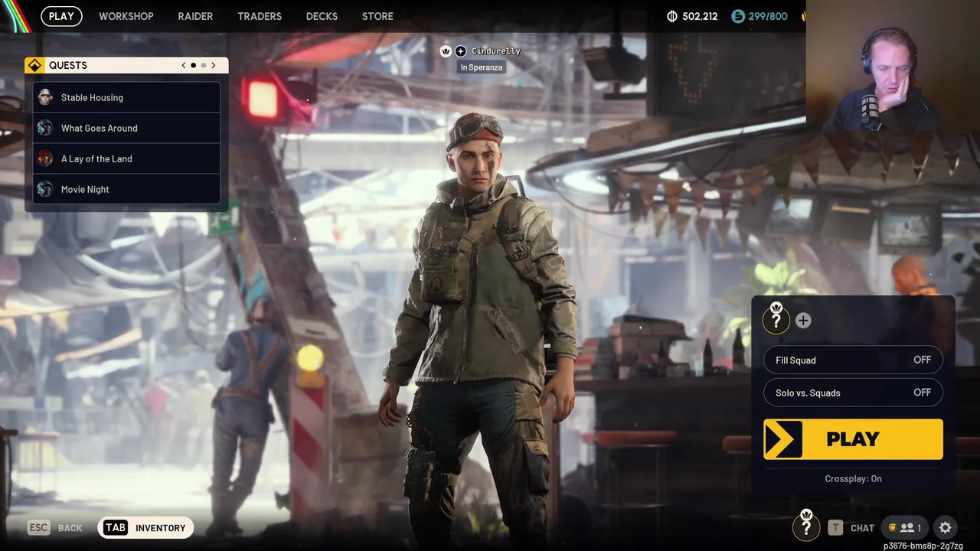The image size is (980, 551).
Task: Open the friends list showing 1 online
Action: point(905,527)
